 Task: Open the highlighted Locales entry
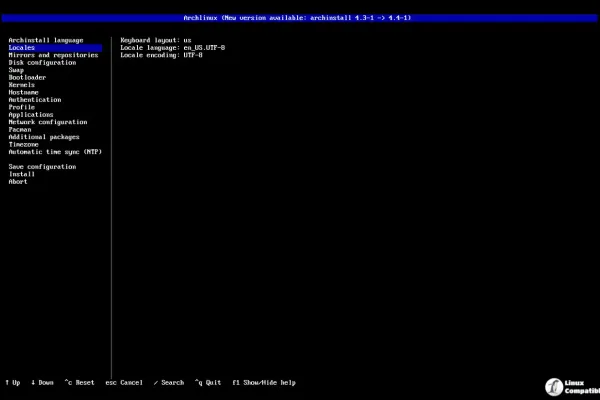(55, 47)
